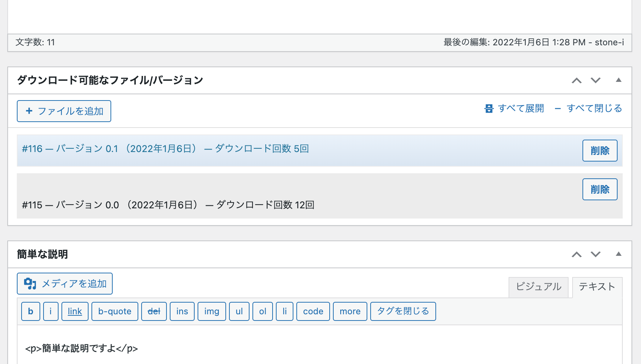The height and width of the screenshot is (364, 641).
Task: Insert li list item tag
Action: point(285,311)
